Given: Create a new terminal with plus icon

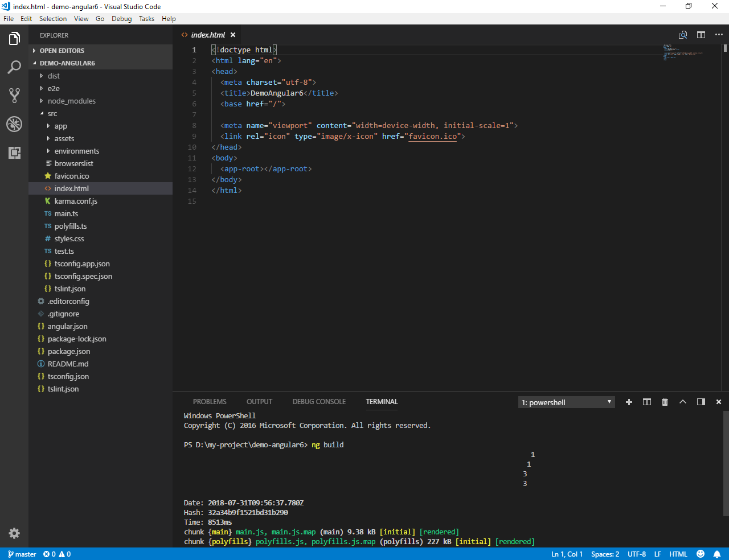Looking at the screenshot, I should (x=629, y=402).
